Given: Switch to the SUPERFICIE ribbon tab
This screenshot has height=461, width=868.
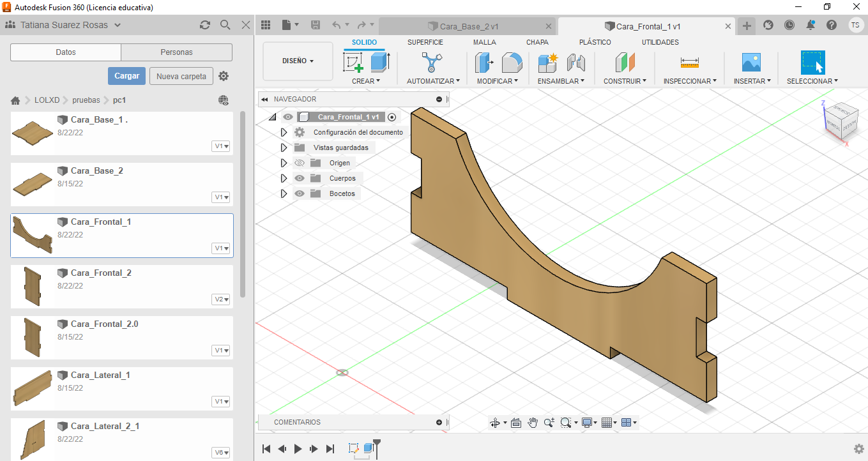Looking at the screenshot, I should tap(425, 42).
